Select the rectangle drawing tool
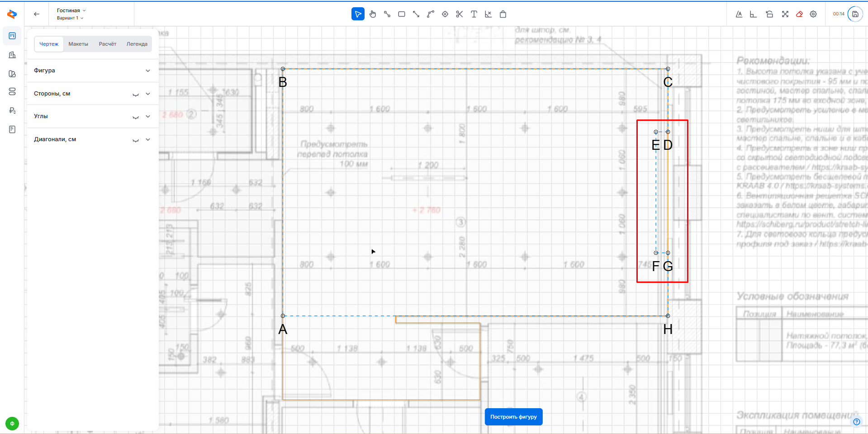 pyautogui.click(x=402, y=14)
